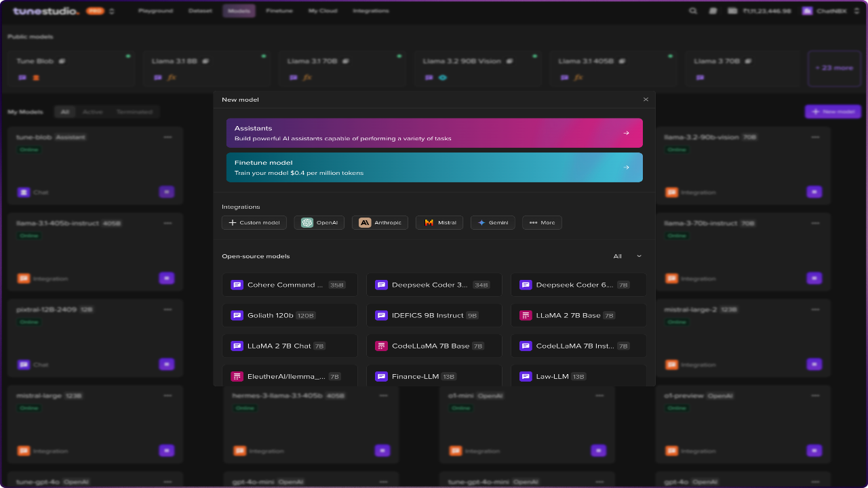
Task: Click purple action button on pixtral-12B-2409 card
Action: [167, 364]
